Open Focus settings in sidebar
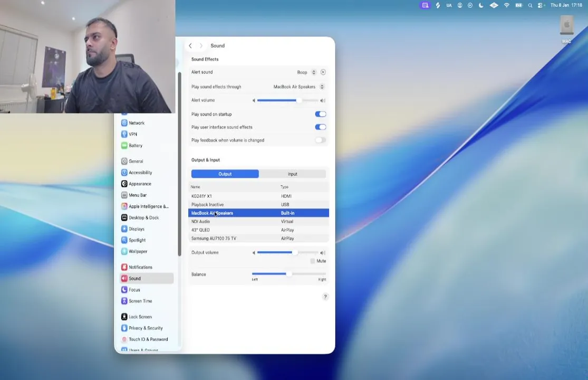The image size is (588, 380). tap(131, 290)
